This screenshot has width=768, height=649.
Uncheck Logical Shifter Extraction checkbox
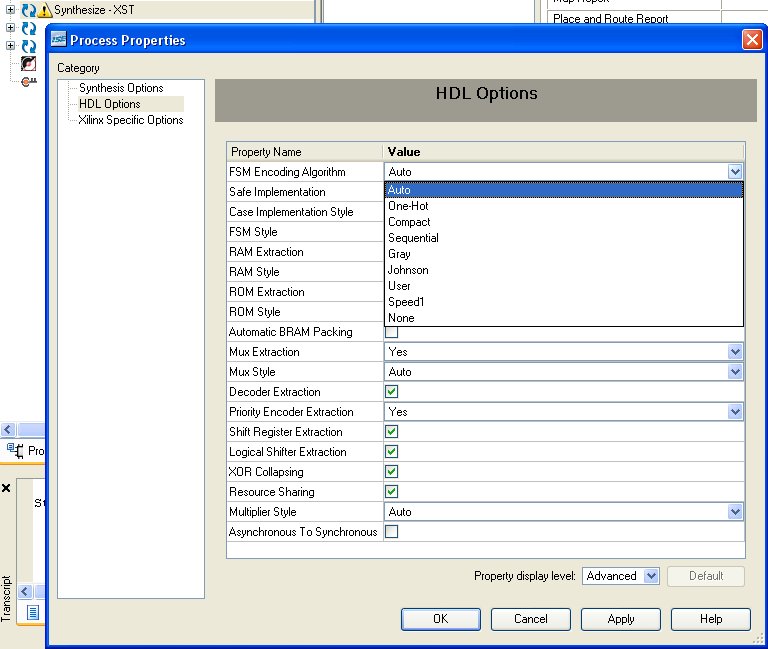391,452
